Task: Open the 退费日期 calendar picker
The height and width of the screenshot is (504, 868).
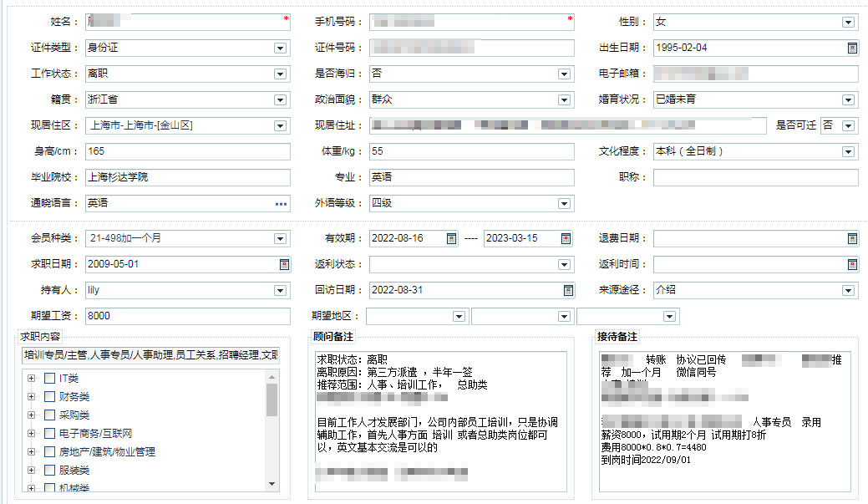Action: click(x=852, y=239)
